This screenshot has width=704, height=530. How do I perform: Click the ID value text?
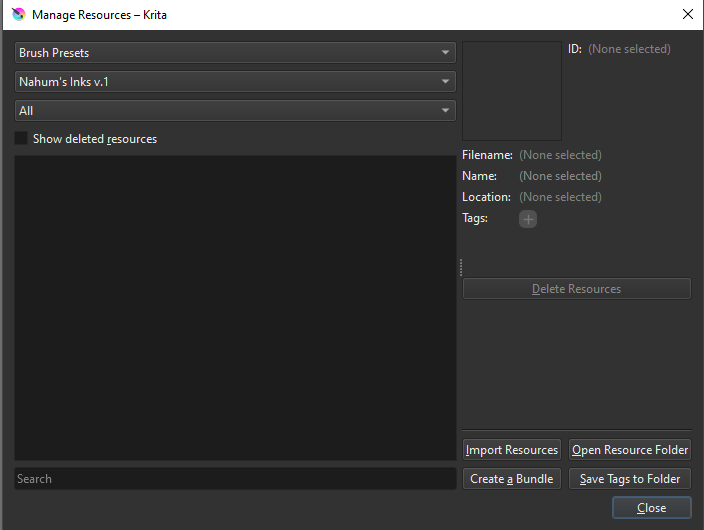[x=629, y=49]
